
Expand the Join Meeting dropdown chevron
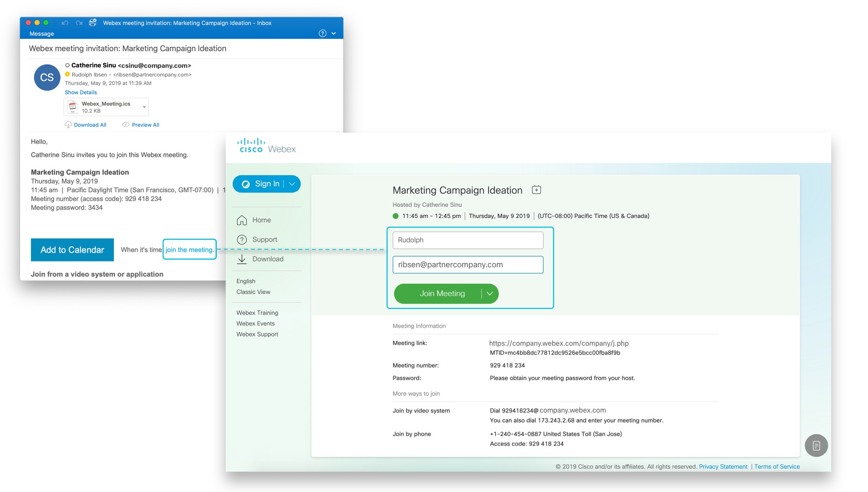490,294
